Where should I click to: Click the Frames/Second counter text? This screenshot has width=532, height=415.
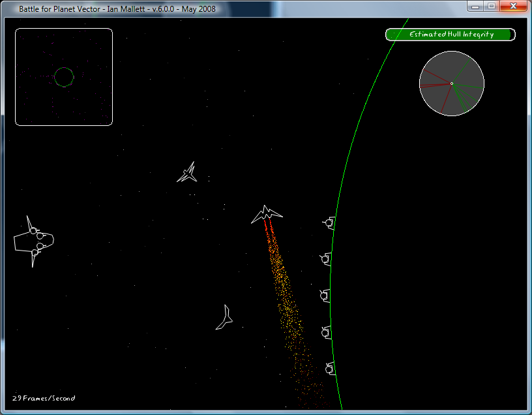44,398
